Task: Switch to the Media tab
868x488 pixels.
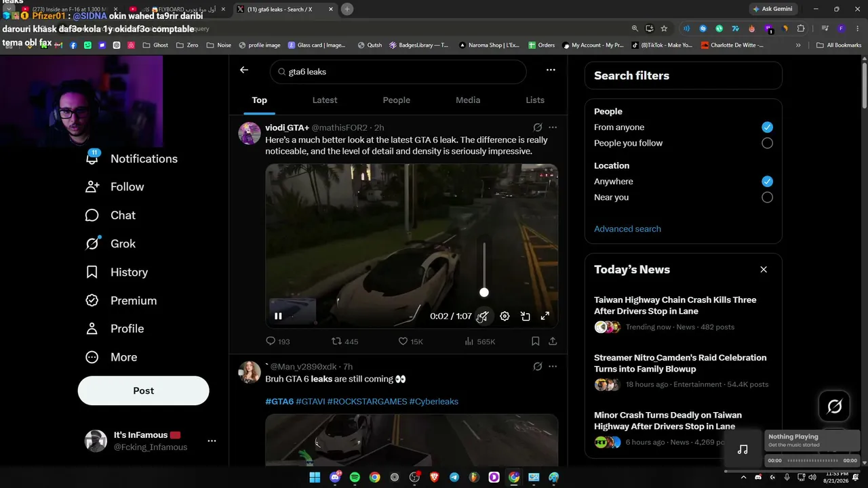Action: (468, 100)
